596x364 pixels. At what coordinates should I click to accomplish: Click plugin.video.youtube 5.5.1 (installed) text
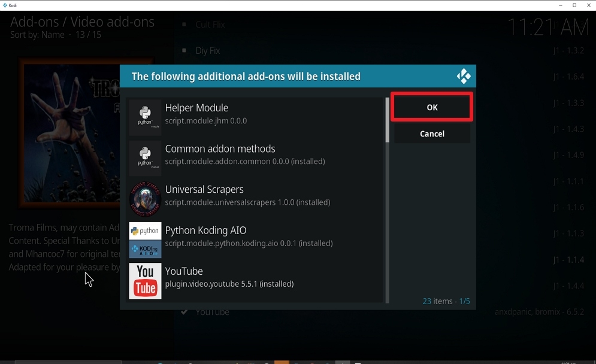229,284
